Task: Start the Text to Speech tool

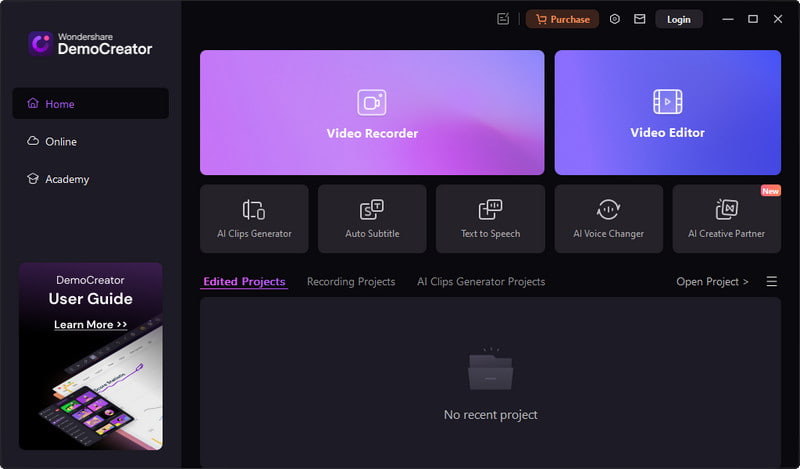Action: 490,219
